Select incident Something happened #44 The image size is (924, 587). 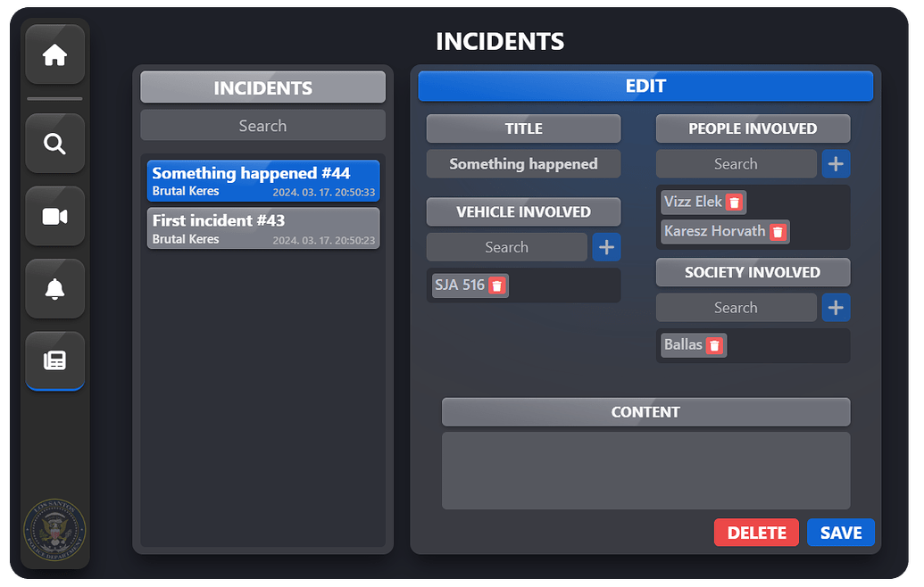(x=262, y=180)
